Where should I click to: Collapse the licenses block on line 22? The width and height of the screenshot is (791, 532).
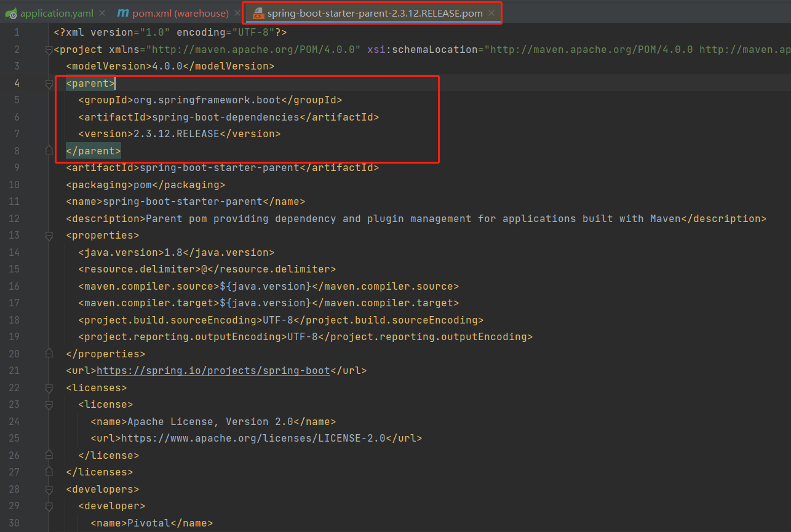point(49,387)
